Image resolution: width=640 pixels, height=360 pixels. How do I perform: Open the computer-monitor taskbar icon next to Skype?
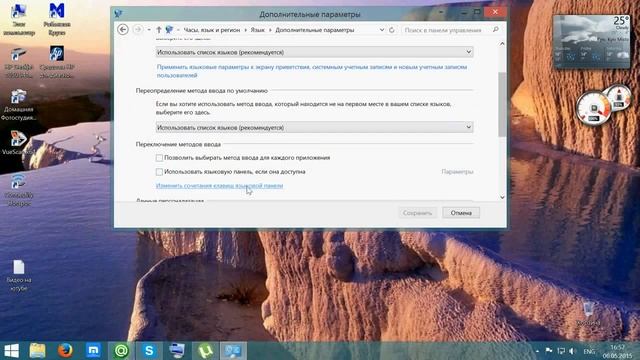pos(177,351)
